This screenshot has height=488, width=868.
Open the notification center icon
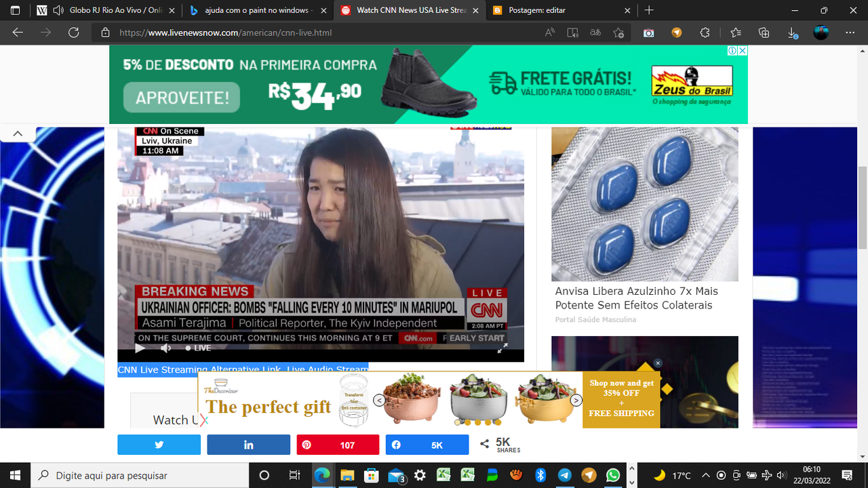tap(847, 475)
